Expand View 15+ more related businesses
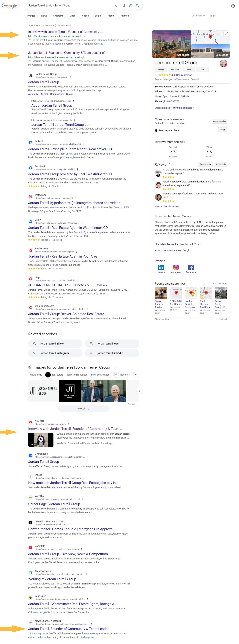 click(x=220, y=283)
